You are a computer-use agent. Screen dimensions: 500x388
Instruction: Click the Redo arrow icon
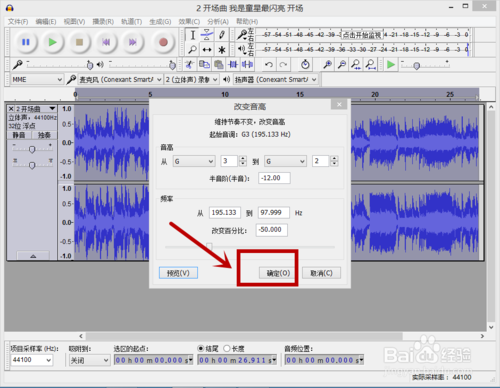pos(283,64)
